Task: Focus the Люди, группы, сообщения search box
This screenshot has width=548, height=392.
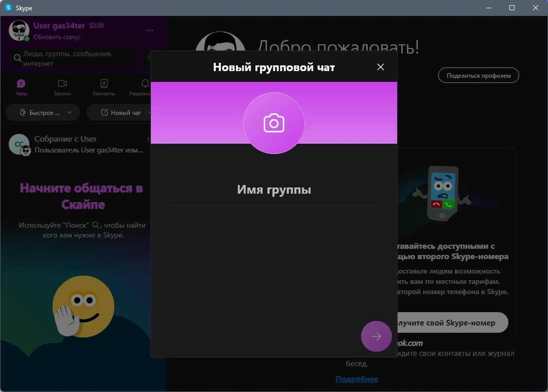Action: [73, 58]
